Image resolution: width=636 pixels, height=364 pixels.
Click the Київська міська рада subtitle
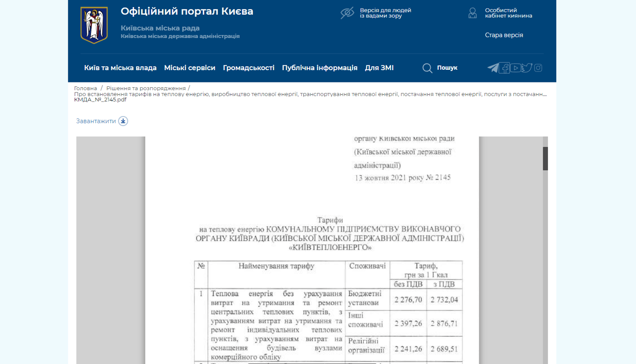click(x=160, y=28)
